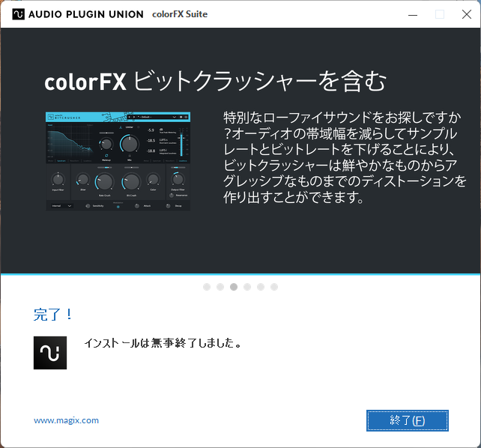The image size is (481, 448).
Task: Click the colorFX Suite title text
Action: coord(180,14)
